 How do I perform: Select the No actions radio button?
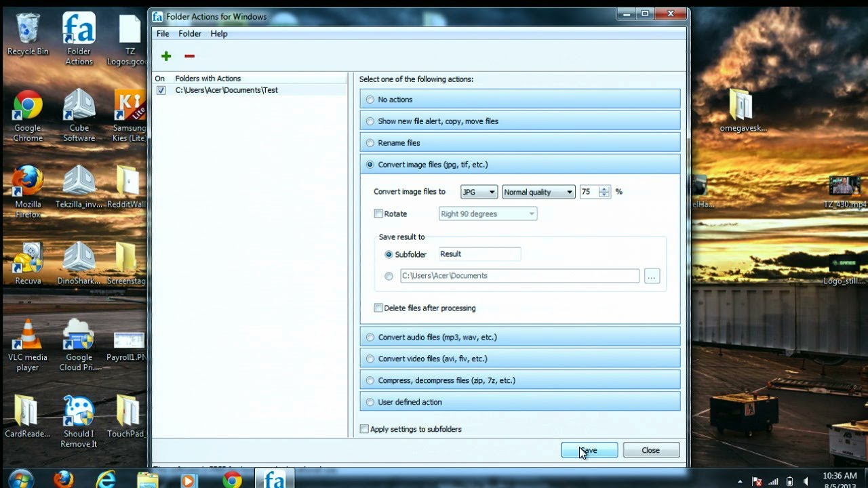coord(370,100)
